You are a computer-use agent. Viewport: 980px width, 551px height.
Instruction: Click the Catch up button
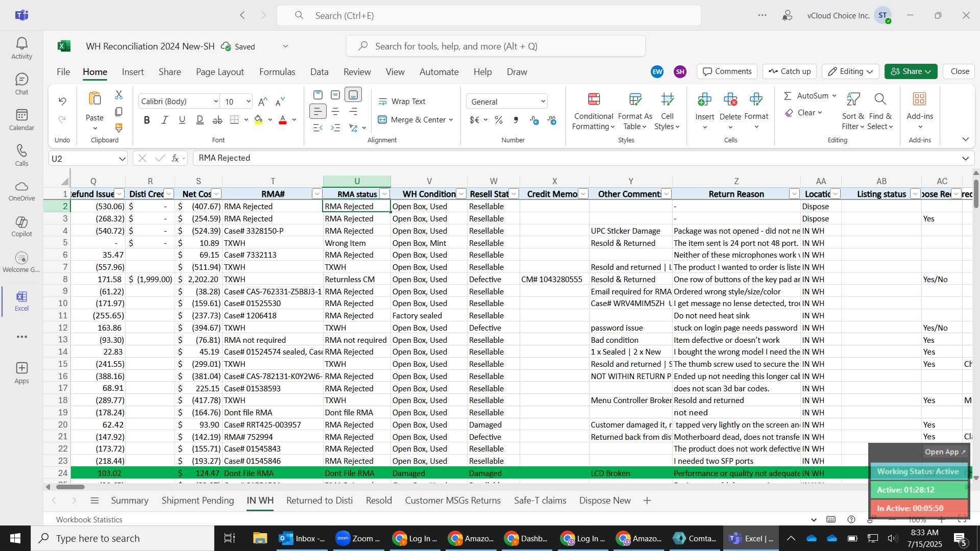point(790,71)
